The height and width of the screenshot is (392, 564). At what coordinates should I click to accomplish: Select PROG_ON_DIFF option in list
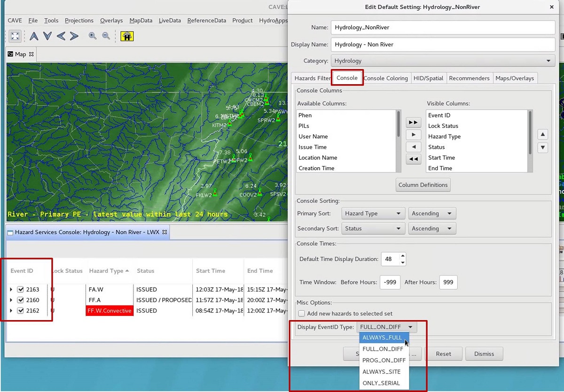click(x=384, y=361)
